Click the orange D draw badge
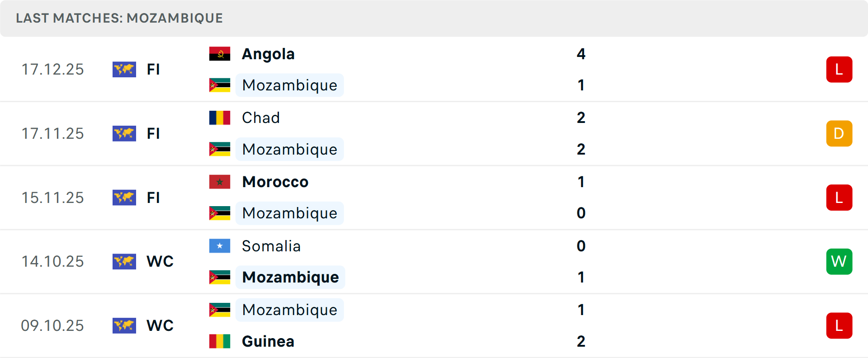 click(x=839, y=134)
